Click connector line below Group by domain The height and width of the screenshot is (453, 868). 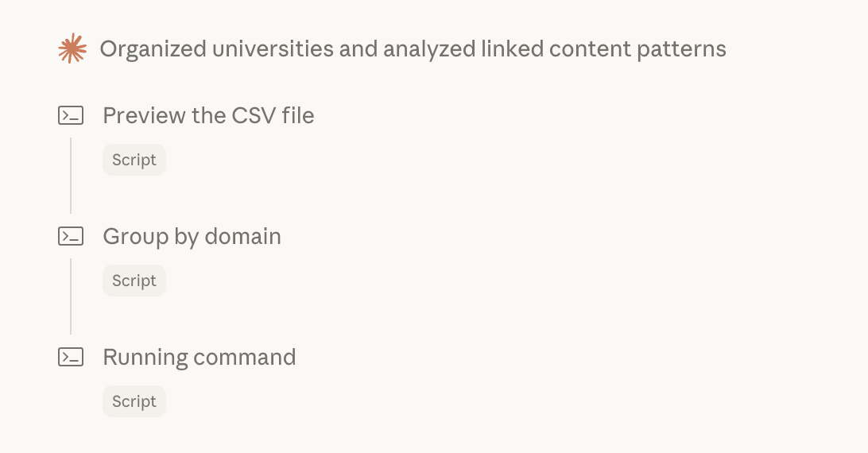[71, 296]
